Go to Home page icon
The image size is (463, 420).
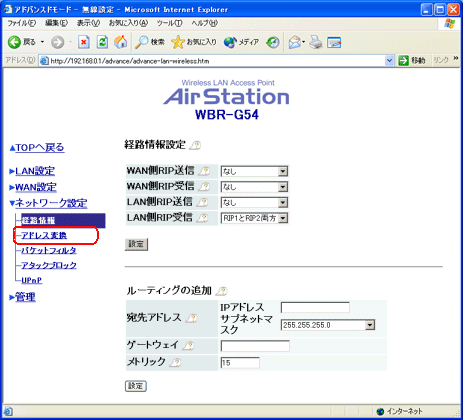click(x=120, y=42)
